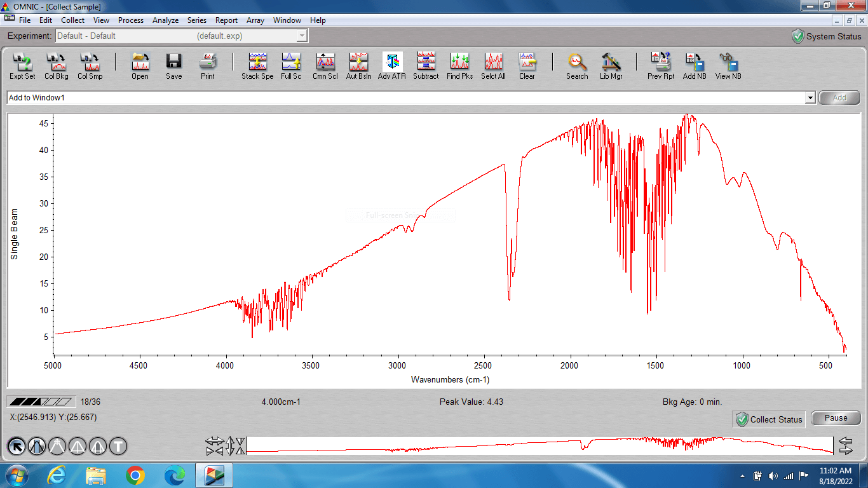868x488 pixels.
Task: Launch a library Search
Action: (576, 65)
